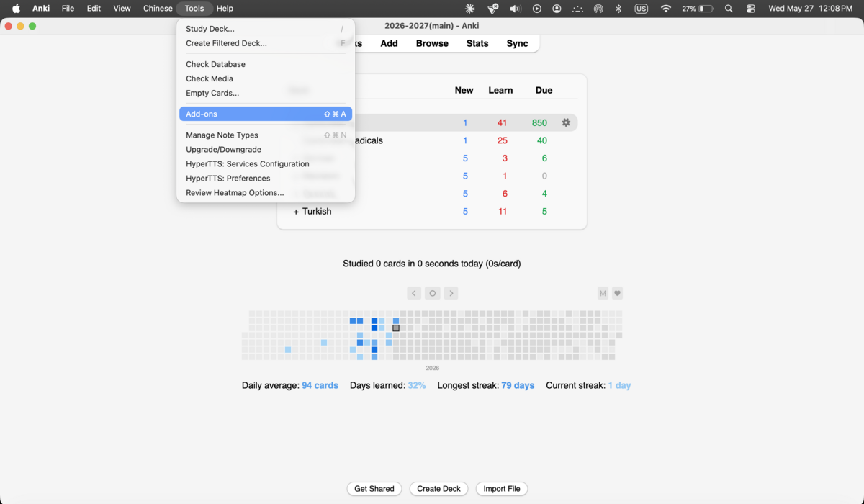Open HyperTTS: Preferences menu item
The height and width of the screenshot is (504, 864).
(265, 178)
